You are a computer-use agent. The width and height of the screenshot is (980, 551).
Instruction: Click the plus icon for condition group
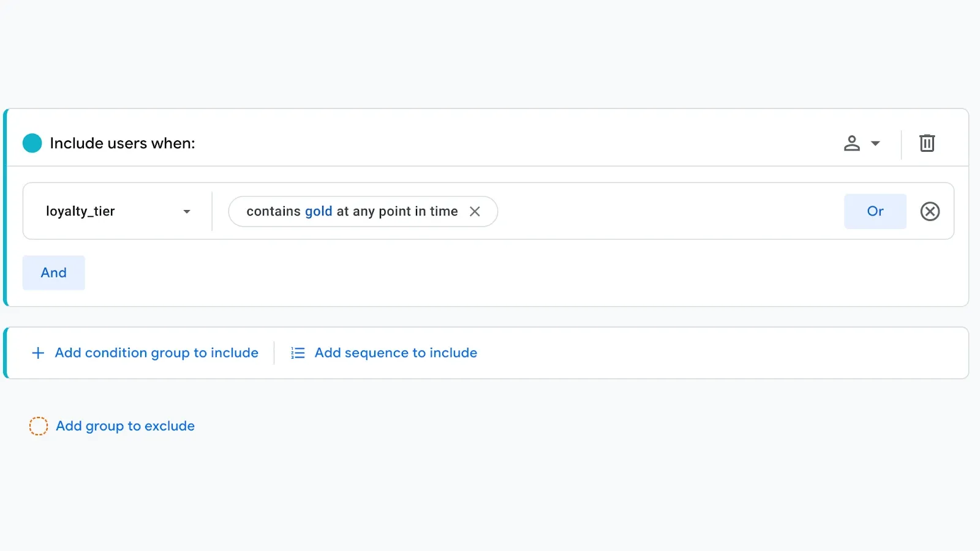[x=38, y=353]
